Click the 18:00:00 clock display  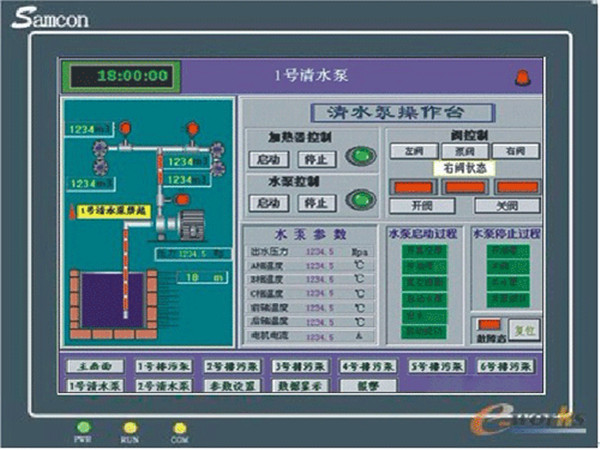pos(121,75)
